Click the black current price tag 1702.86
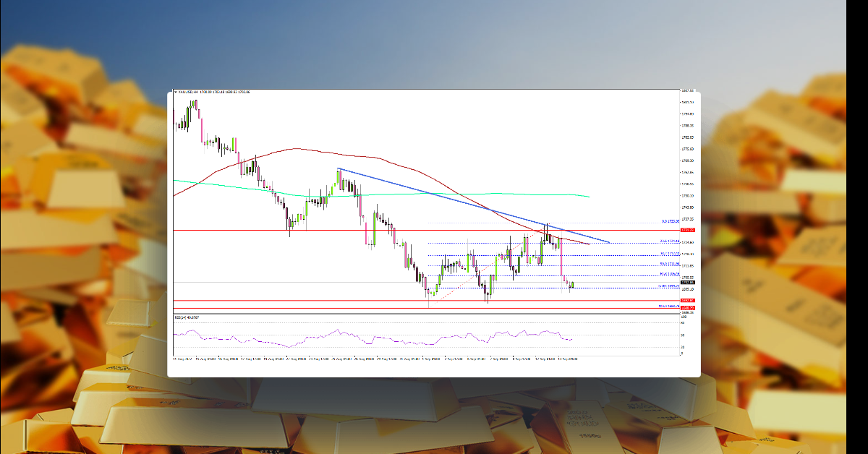 coord(687,282)
